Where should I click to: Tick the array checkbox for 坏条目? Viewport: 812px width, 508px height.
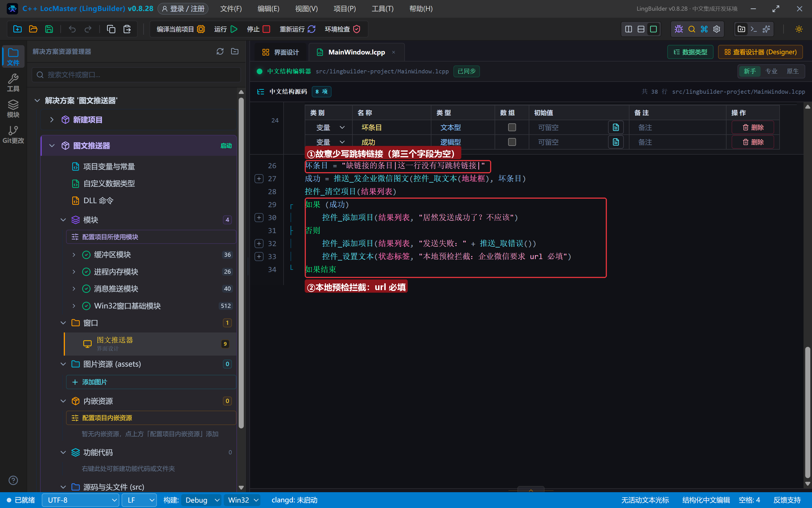(512, 127)
